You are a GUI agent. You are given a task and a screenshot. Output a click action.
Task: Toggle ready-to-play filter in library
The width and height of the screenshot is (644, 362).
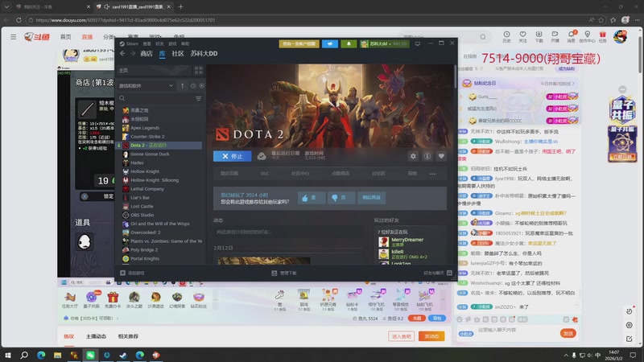pyautogui.click(x=202, y=86)
